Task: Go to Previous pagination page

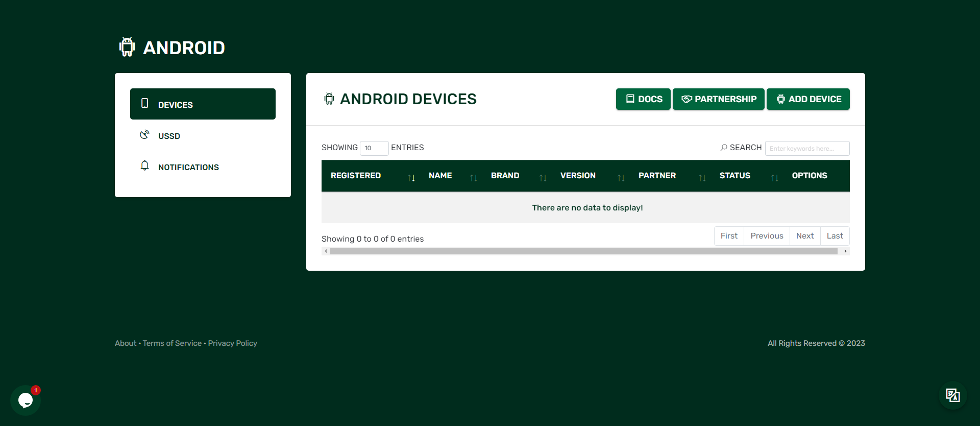Action: pos(767,236)
